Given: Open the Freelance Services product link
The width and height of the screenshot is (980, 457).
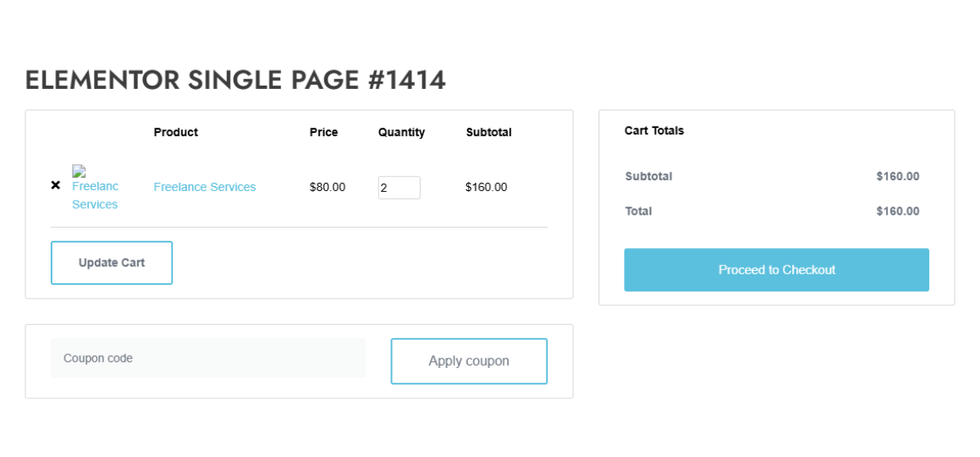Looking at the screenshot, I should pyautogui.click(x=204, y=187).
